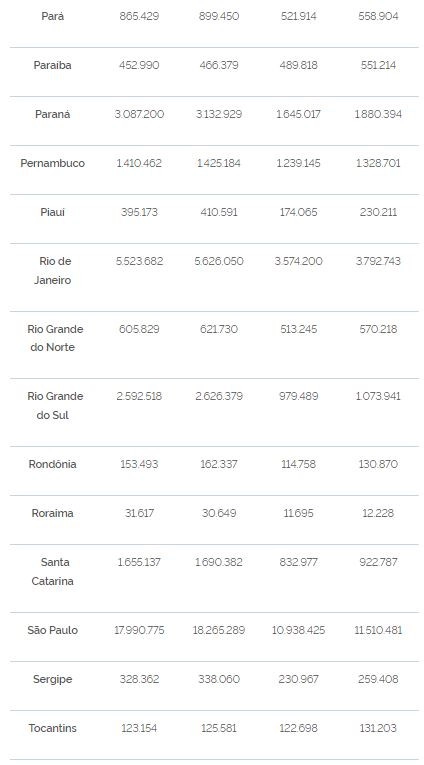Click Tocantins value 131.203
The height and width of the screenshot is (765, 424).
(379, 728)
